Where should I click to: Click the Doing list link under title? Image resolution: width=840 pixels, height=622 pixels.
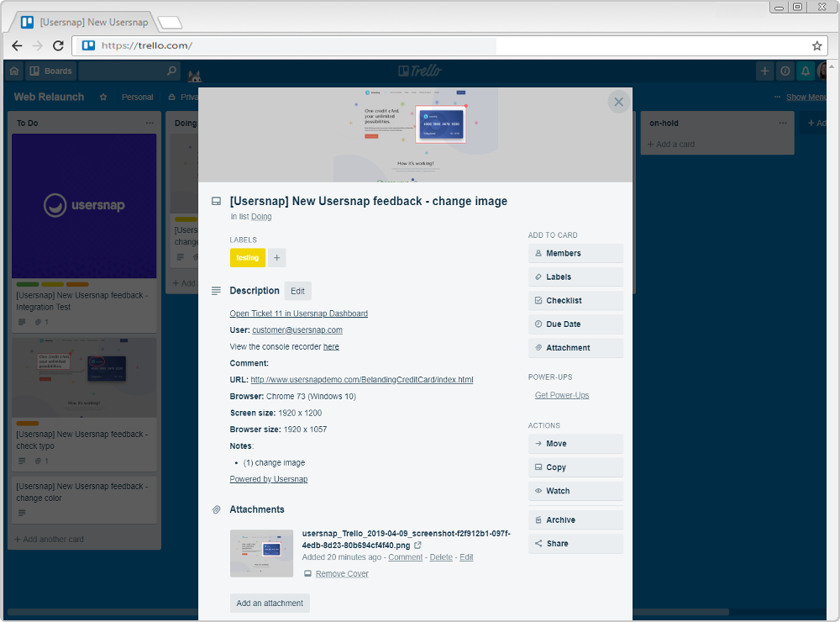point(261,217)
